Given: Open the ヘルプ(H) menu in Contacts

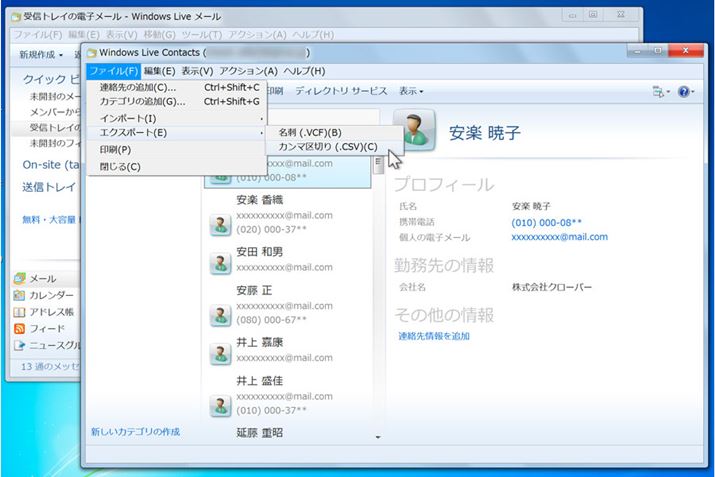Looking at the screenshot, I should click(x=304, y=71).
